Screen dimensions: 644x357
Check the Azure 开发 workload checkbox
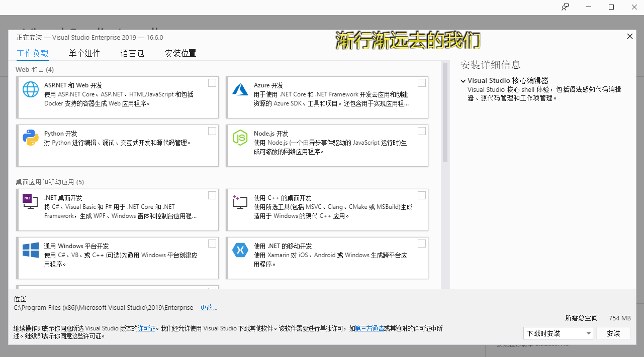point(422,83)
